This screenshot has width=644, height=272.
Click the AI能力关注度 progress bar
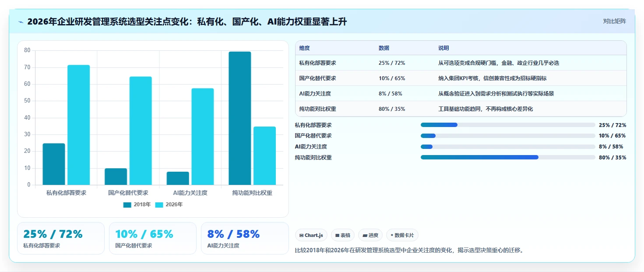coord(508,147)
